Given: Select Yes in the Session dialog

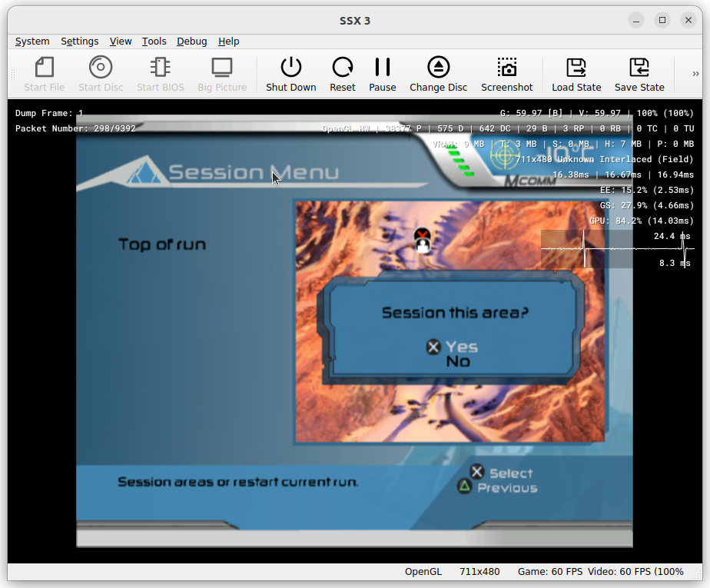Looking at the screenshot, I should click(x=461, y=347).
